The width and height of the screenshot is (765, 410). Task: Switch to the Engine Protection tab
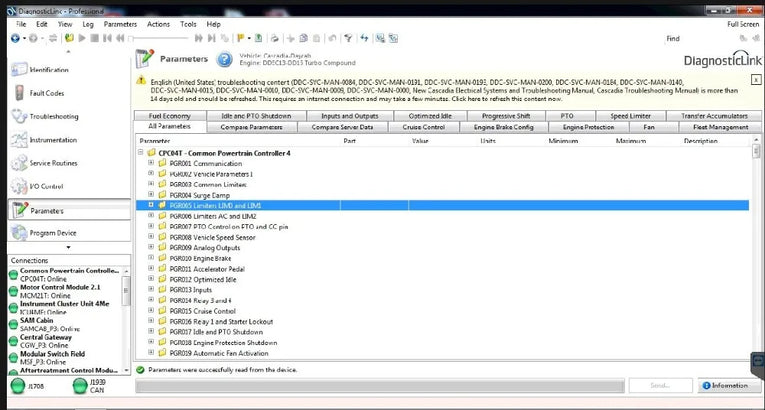click(x=588, y=127)
